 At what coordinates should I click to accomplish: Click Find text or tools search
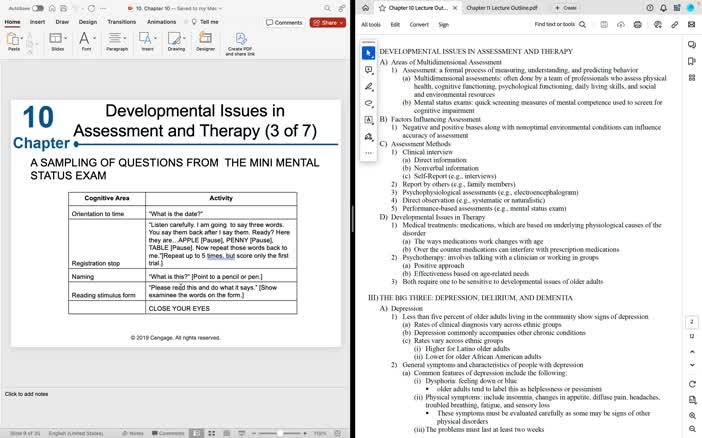560,25
